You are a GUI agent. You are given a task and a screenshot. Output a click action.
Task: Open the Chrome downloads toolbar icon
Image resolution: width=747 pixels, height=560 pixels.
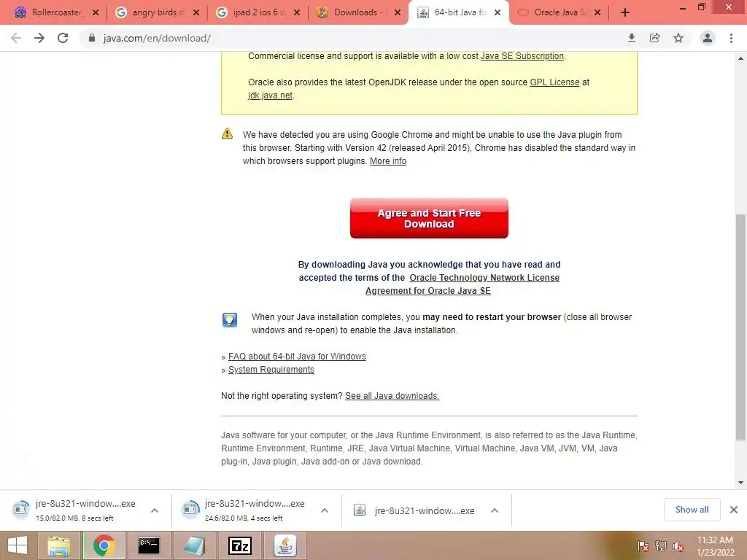pyautogui.click(x=632, y=38)
